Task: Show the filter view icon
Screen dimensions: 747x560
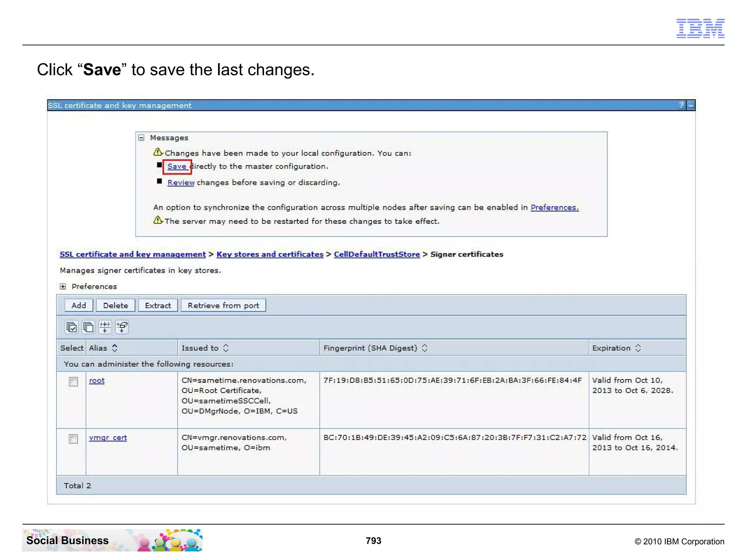Action: tap(105, 327)
